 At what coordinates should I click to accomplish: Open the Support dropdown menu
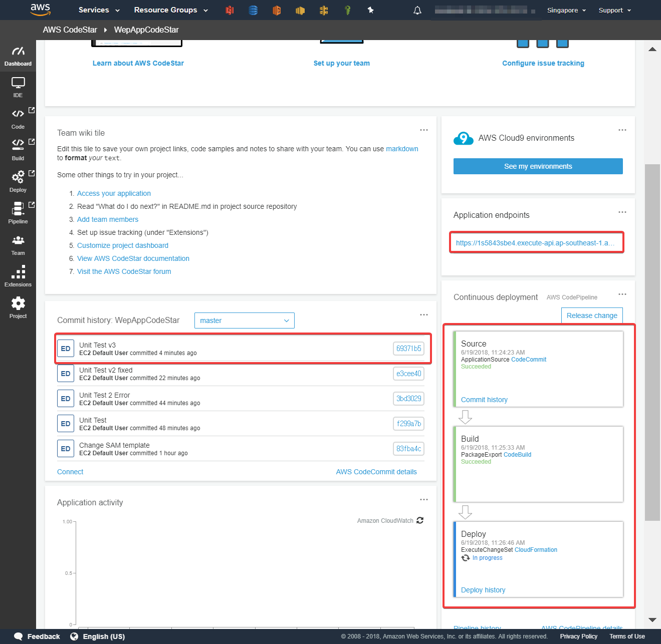[x=615, y=10]
